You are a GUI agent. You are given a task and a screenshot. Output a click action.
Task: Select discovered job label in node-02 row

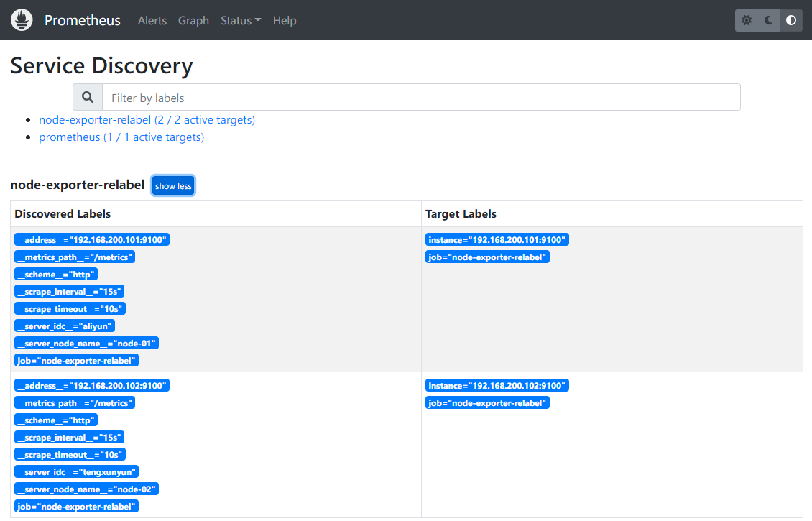click(77, 507)
